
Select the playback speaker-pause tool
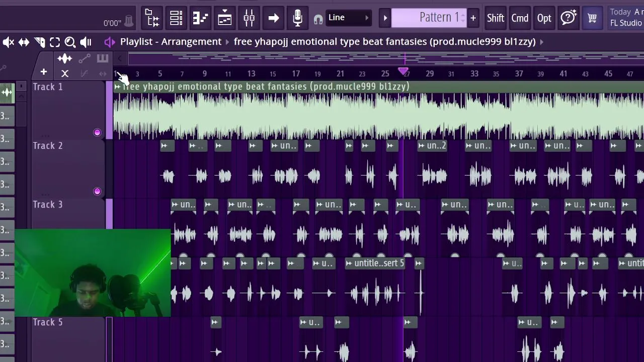click(x=86, y=42)
